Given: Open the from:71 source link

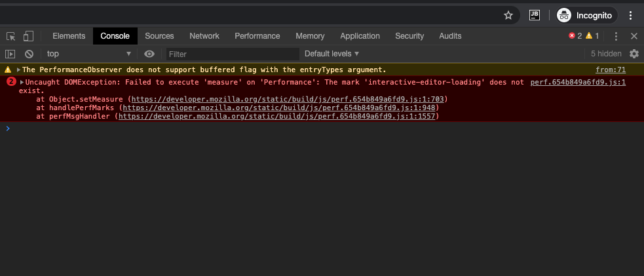Looking at the screenshot, I should [611, 70].
